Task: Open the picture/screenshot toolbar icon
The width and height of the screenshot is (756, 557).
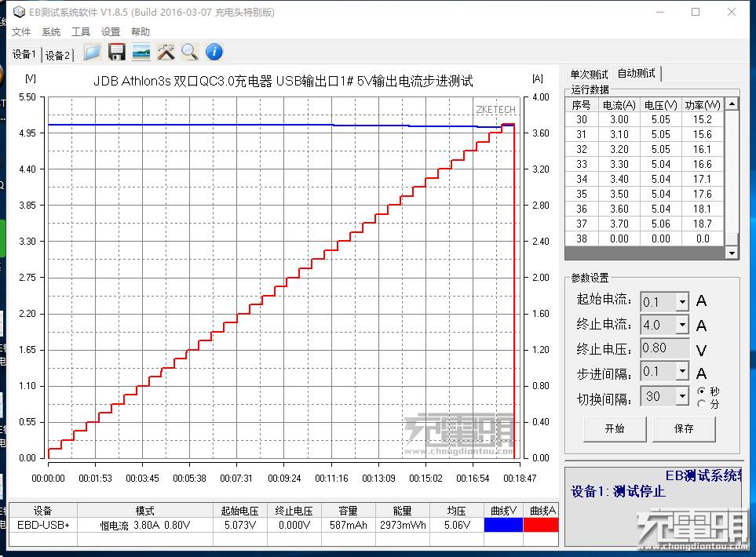Action: click(141, 52)
